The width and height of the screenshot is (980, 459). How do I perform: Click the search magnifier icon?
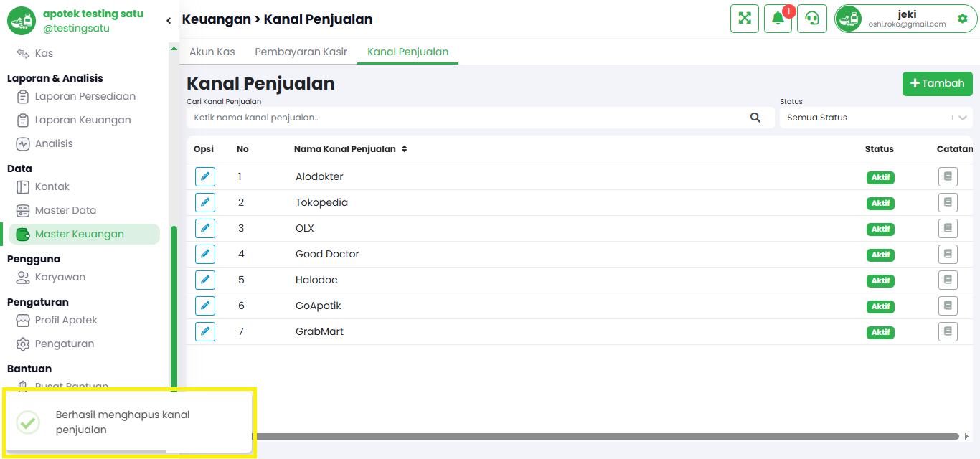755,118
